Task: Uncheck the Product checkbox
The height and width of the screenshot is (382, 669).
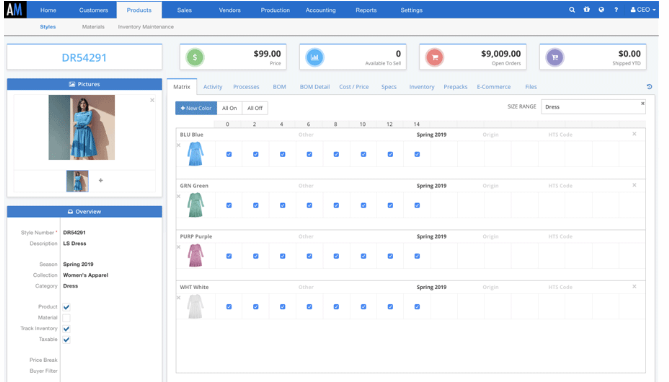Action: coord(66,307)
